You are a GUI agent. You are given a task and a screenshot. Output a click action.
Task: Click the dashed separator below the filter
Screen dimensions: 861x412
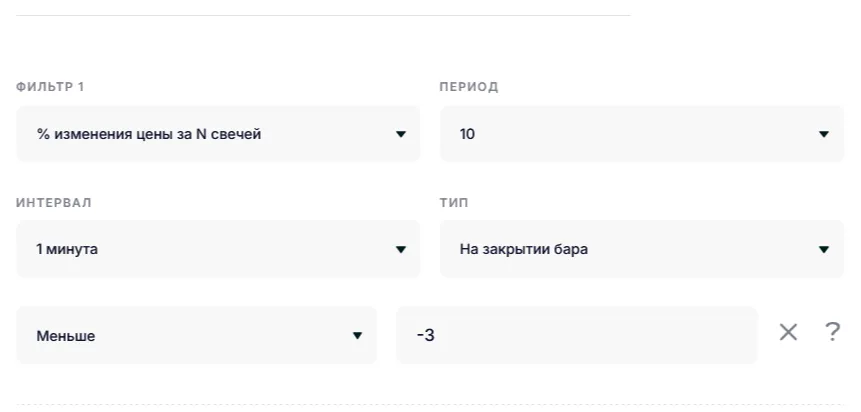(x=430, y=405)
